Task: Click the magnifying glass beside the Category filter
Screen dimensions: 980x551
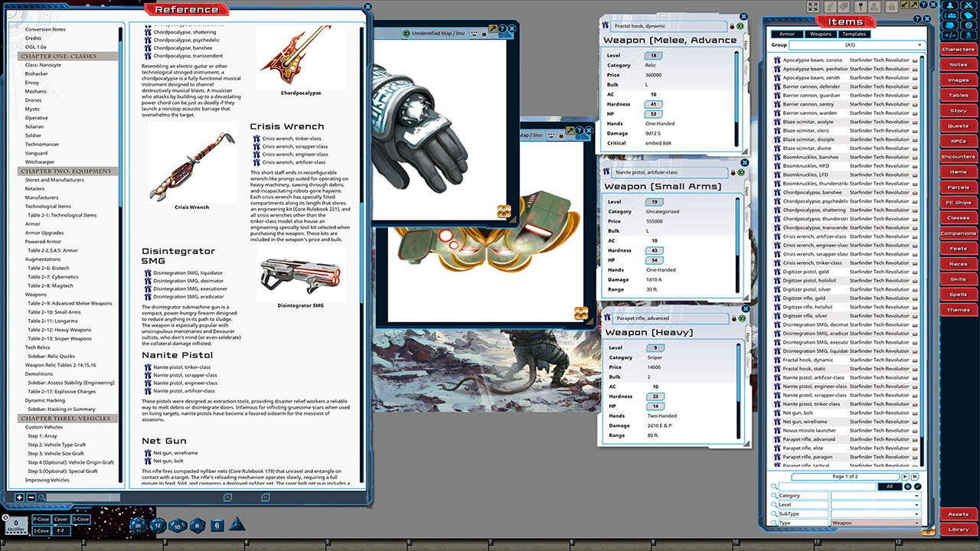Action: pos(773,495)
